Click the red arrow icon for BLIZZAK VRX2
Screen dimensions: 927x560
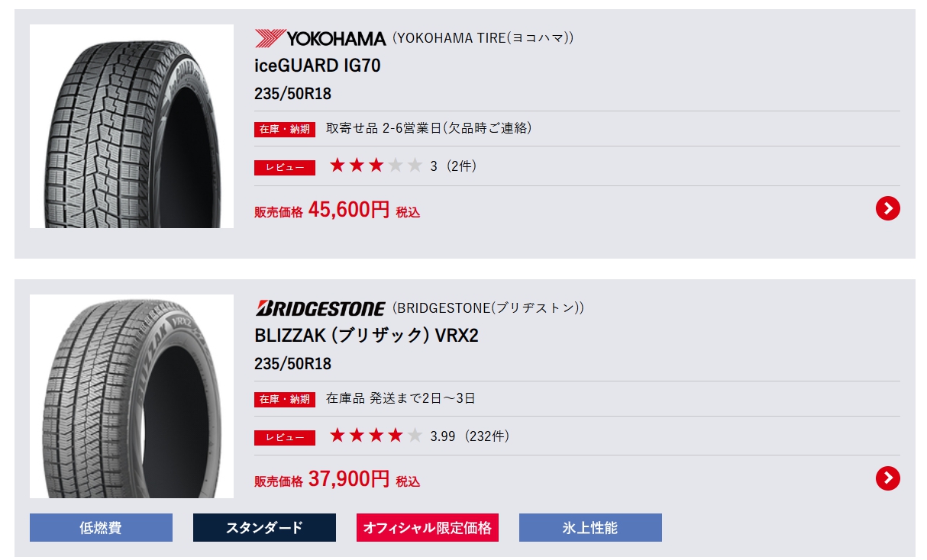tap(887, 478)
